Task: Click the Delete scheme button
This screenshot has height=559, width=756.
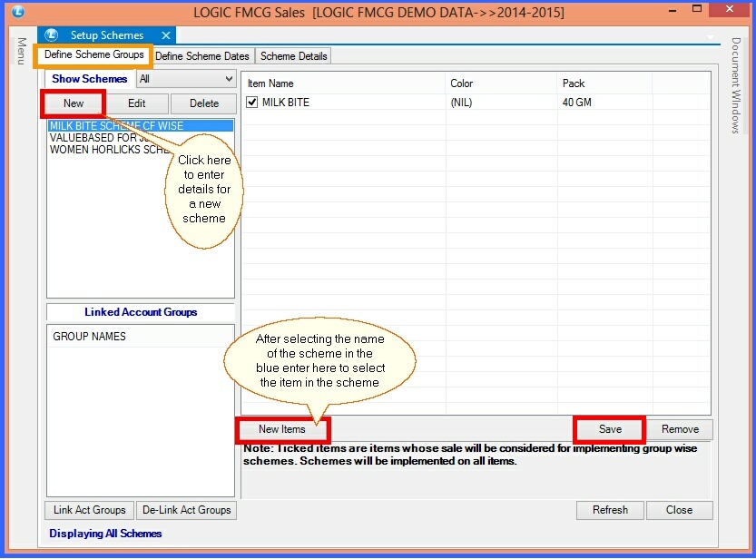Action: (204, 103)
